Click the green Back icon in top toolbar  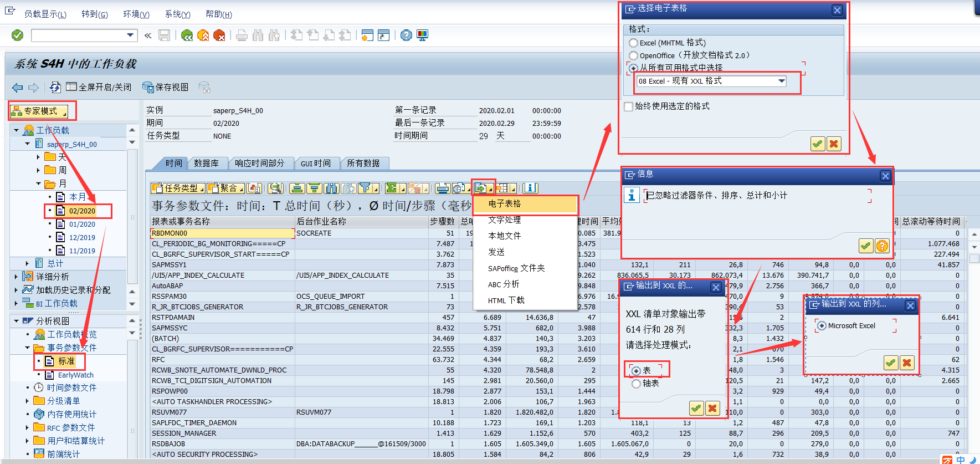pyautogui.click(x=187, y=35)
